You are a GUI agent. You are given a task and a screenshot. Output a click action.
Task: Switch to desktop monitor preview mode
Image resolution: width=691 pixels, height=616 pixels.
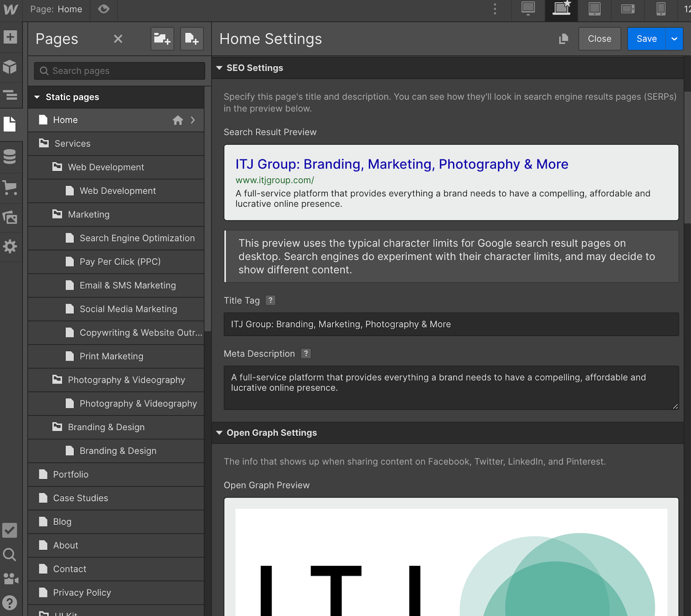[528, 10]
